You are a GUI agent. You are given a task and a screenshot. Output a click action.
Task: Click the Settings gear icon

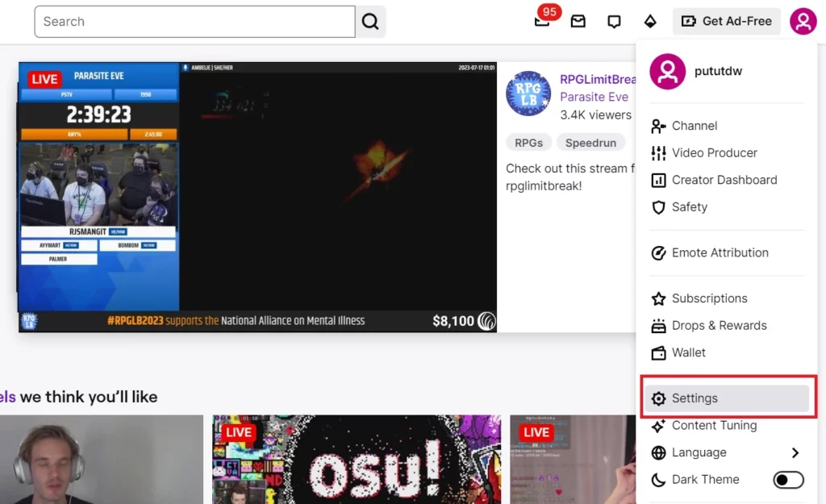point(658,398)
